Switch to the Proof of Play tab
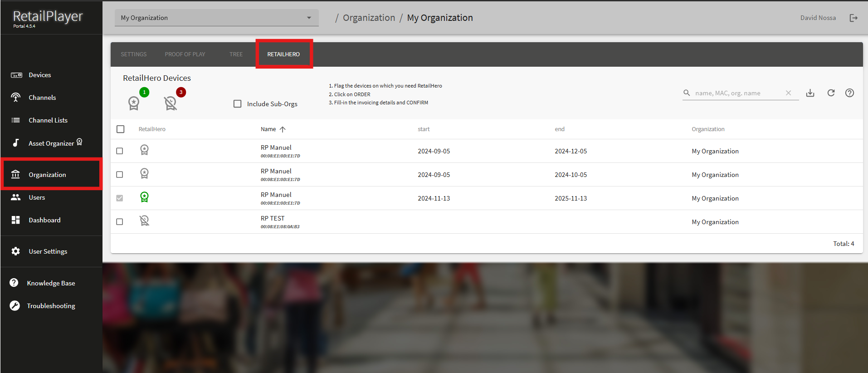Image resolution: width=868 pixels, height=373 pixels. pos(185,54)
